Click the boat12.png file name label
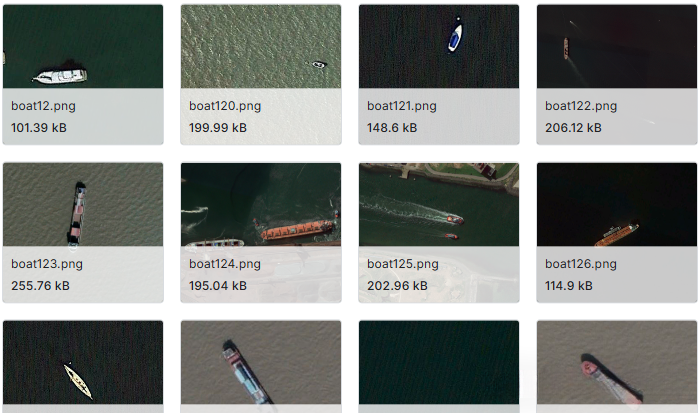Screen dimensions: 699x413 [43, 106]
